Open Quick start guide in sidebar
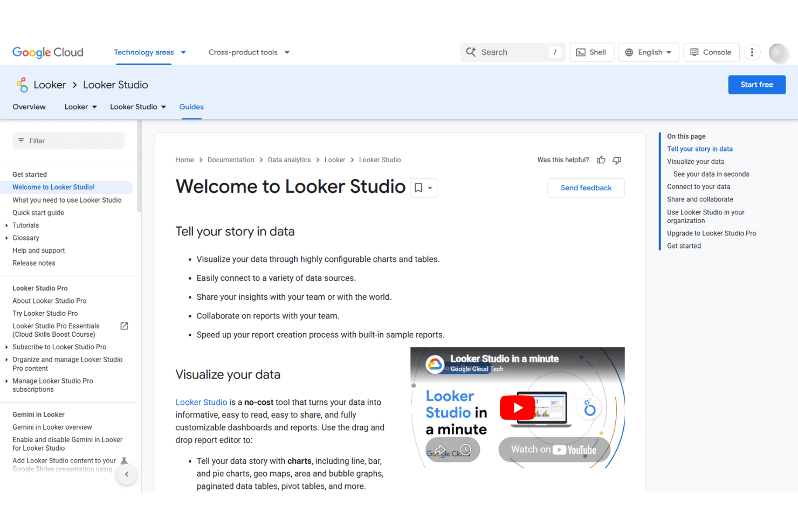Screen dimensions: 798x532 click(x=38, y=213)
